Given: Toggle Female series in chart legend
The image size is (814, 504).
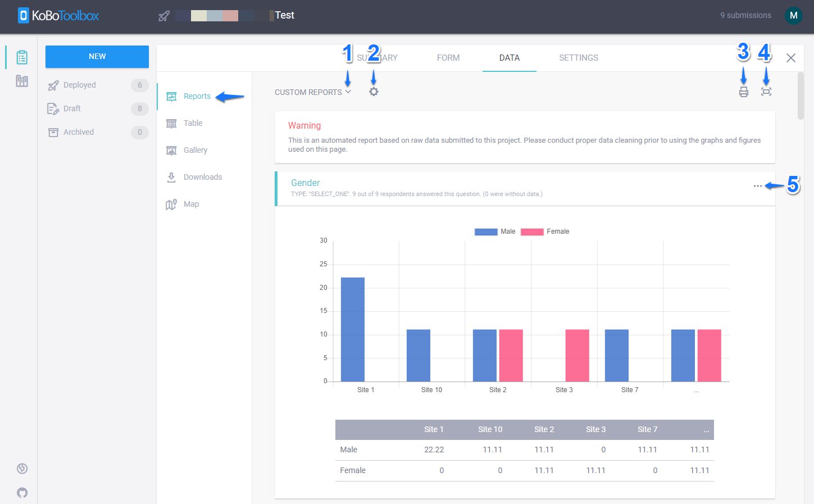Looking at the screenshot, I should pyautogui.click(x=545, y=231).
